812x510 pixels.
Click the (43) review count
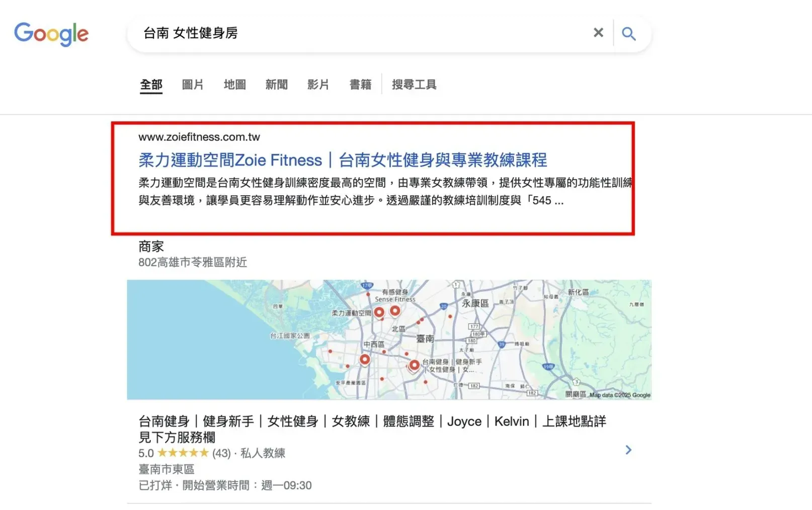pos(221,453)
